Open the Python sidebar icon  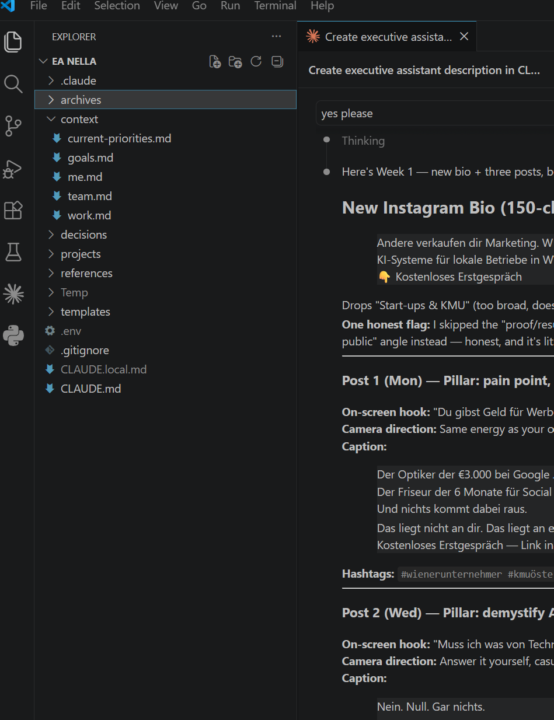13,336
